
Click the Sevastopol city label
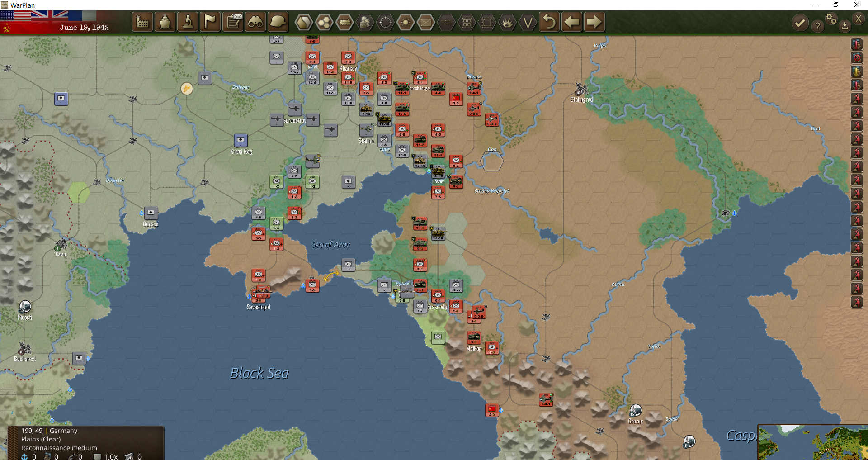pos(258,307)
